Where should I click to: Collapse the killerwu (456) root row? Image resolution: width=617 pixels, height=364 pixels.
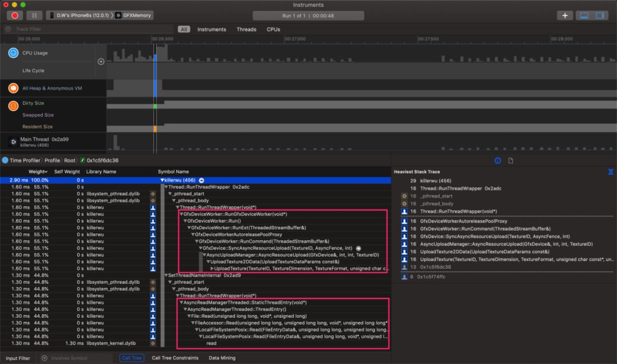162,180
